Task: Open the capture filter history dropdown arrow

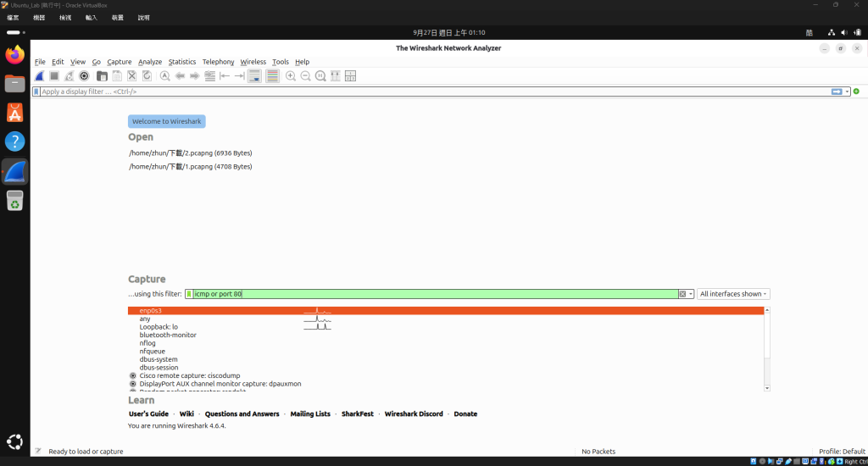Action: pos(690,294)
